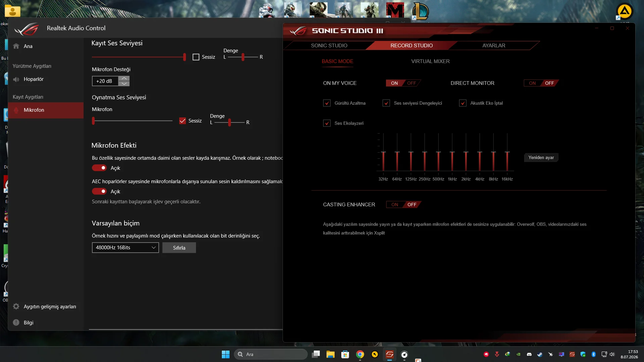Screen dimensions: 644x362
Task: Open the user folder icon on desktop top-left
Action: [x=12, y=11]
